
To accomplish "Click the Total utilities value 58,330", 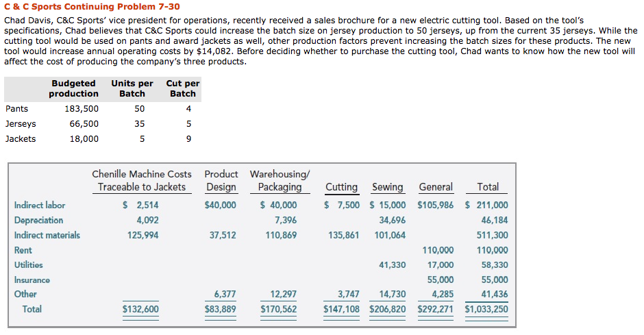I will (495, 265).
